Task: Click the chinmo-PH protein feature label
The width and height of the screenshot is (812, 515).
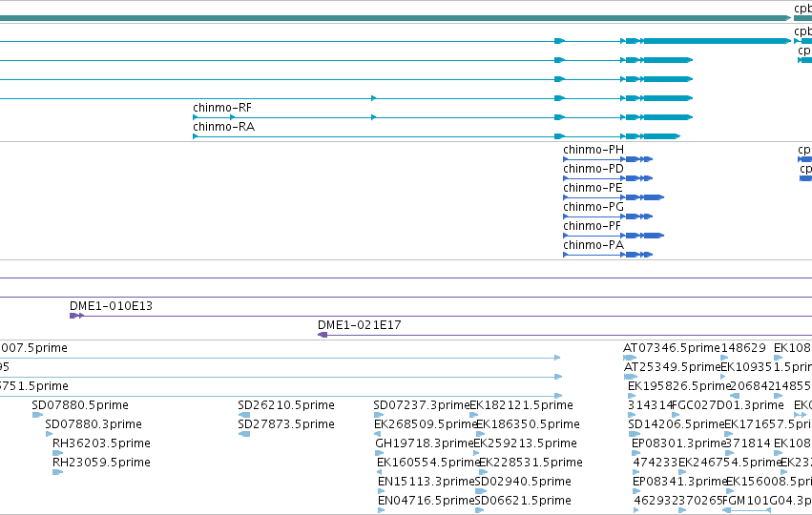Action: coord(593,150)
